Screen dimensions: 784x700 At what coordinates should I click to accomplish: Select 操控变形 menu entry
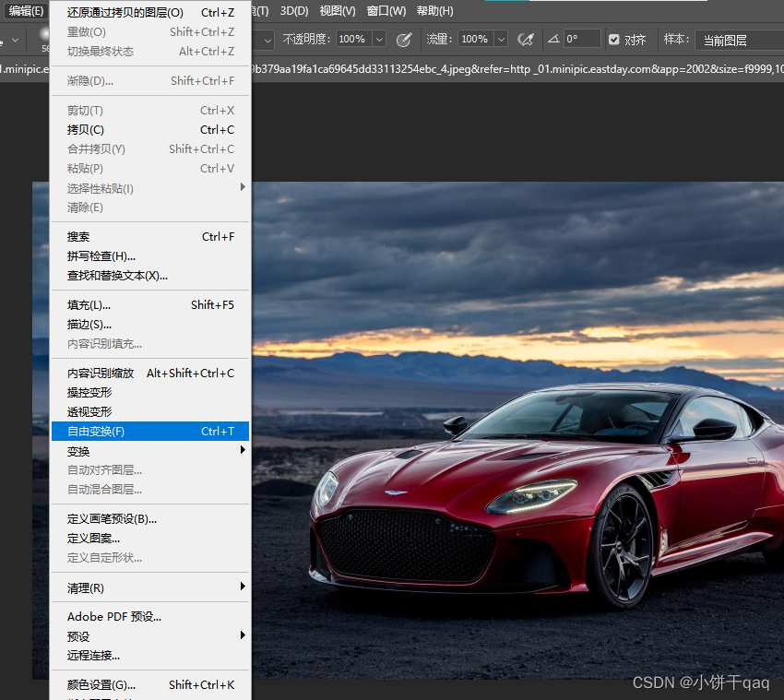pyautogui.click(x=150, y=393)
